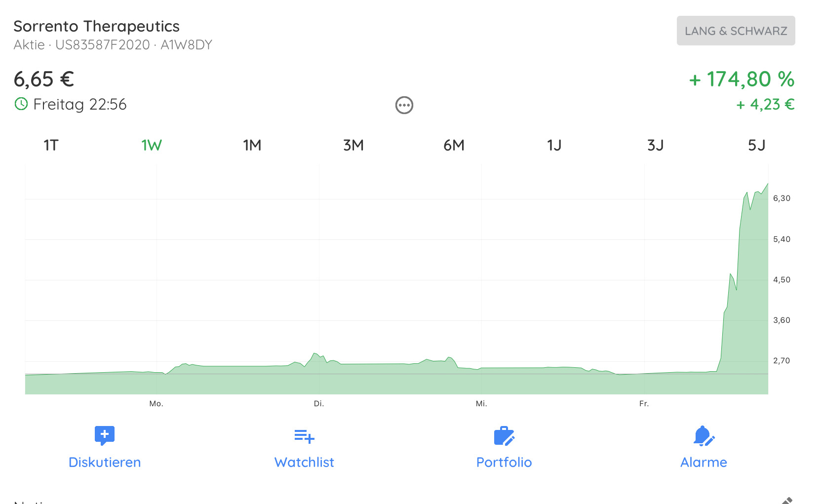The height and width of the screenshot is (504, 821).
Task: Click the chart peak near Tuesday
Action: coord(315,354)
